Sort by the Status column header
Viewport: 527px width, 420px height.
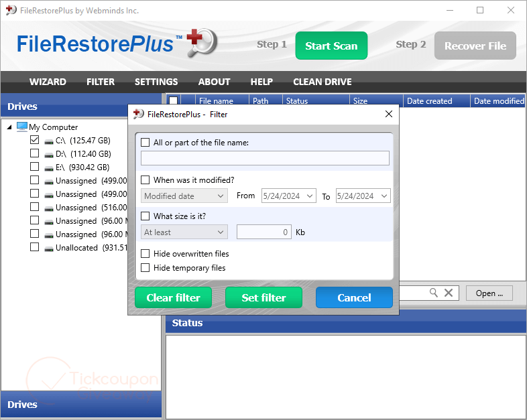click(x=316, y=100)
